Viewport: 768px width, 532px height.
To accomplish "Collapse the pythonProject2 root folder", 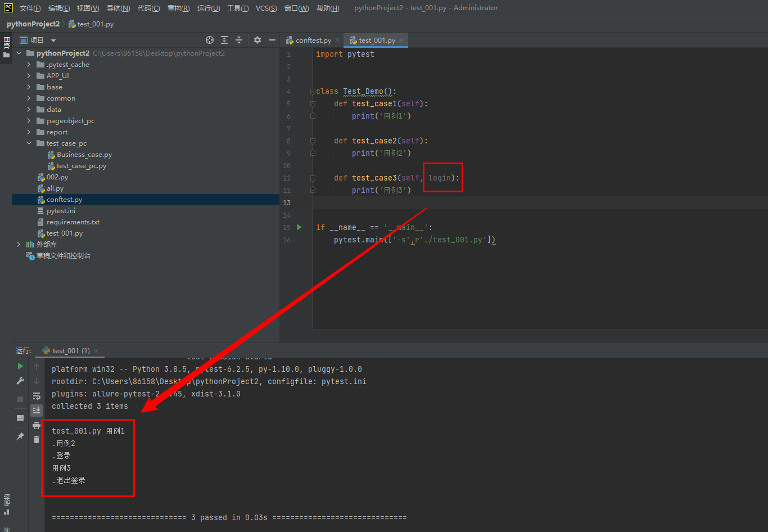I will coord(19,53).
